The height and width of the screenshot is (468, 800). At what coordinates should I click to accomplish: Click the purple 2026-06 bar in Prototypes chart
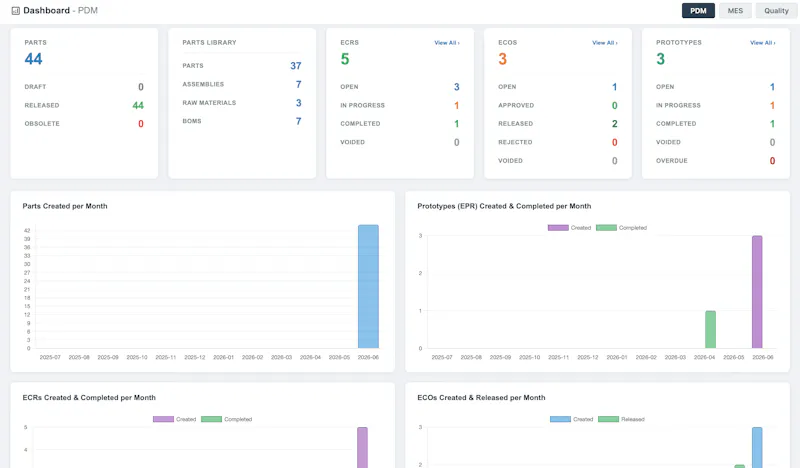(x=757, y=292)
